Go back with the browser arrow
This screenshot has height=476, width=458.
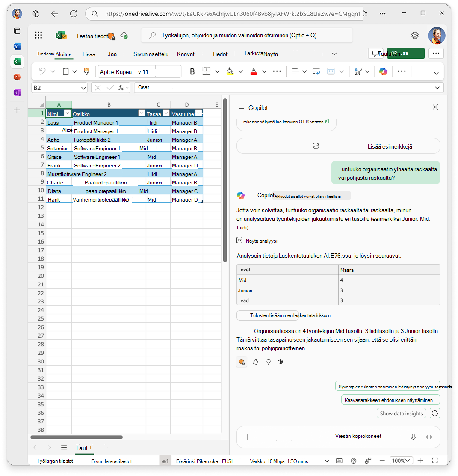(55, 14)
